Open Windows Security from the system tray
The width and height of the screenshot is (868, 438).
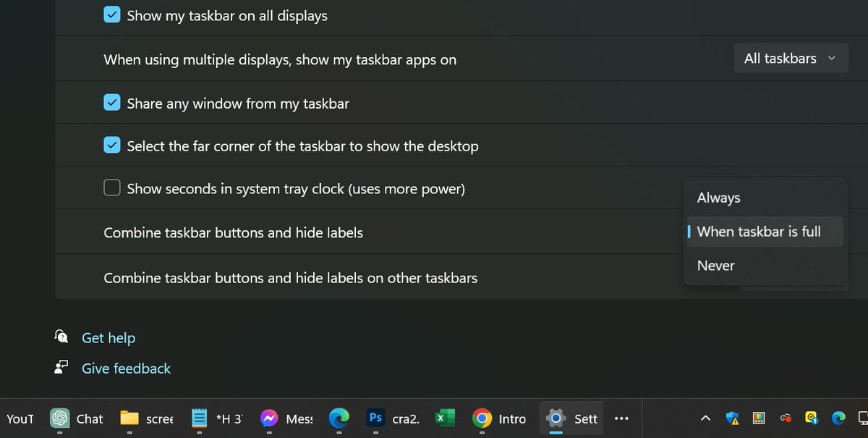(732, 418)
